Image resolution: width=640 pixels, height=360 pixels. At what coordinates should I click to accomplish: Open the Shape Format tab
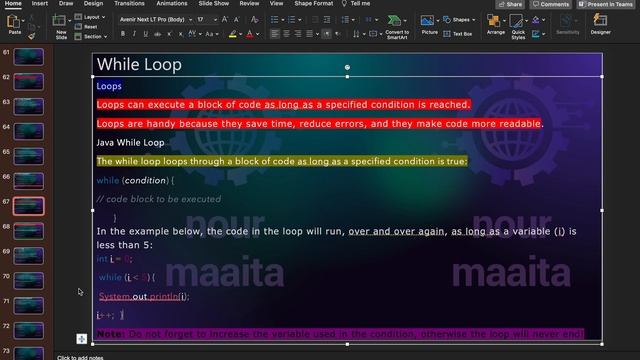tap(314, 3)
